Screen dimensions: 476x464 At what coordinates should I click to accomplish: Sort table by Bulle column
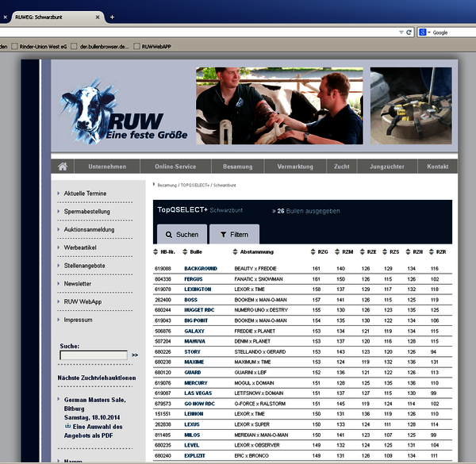pyautogui.click(x=193, y=252)
